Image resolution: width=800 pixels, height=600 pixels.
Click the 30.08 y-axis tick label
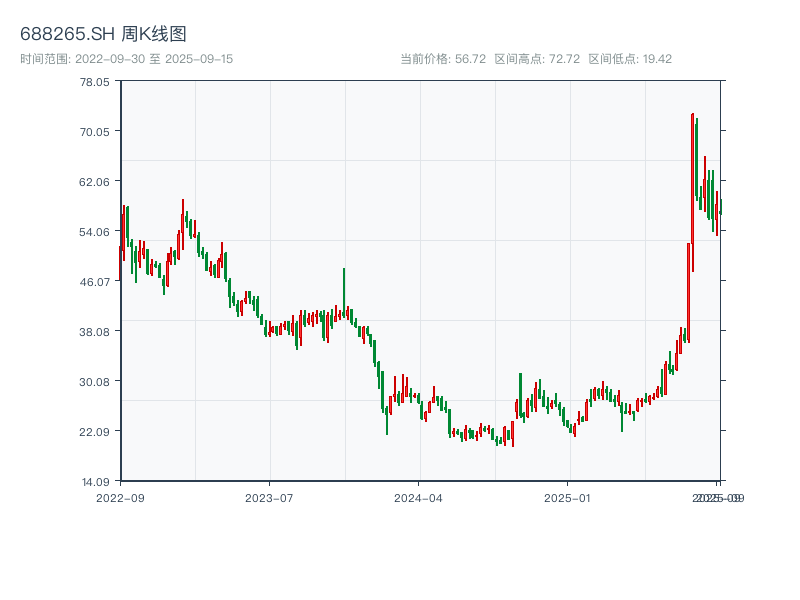click(94, 381)
